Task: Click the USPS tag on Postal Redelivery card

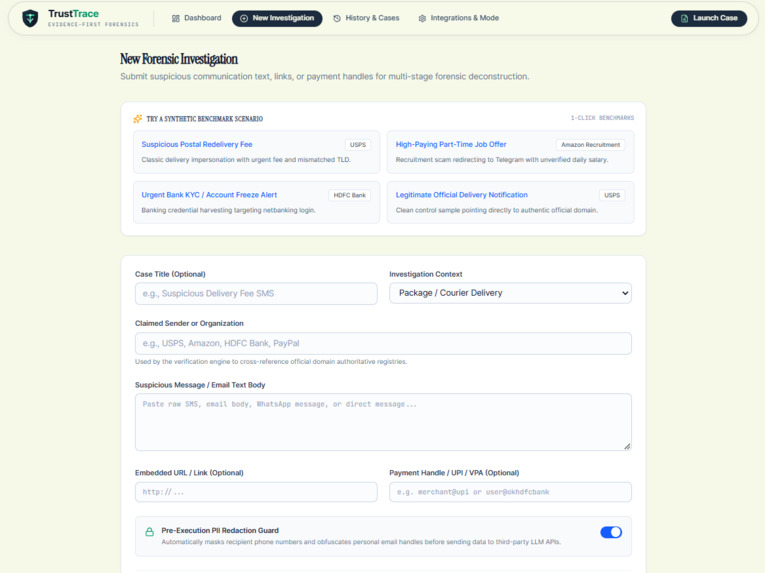Action: click(x=358, y=144)
